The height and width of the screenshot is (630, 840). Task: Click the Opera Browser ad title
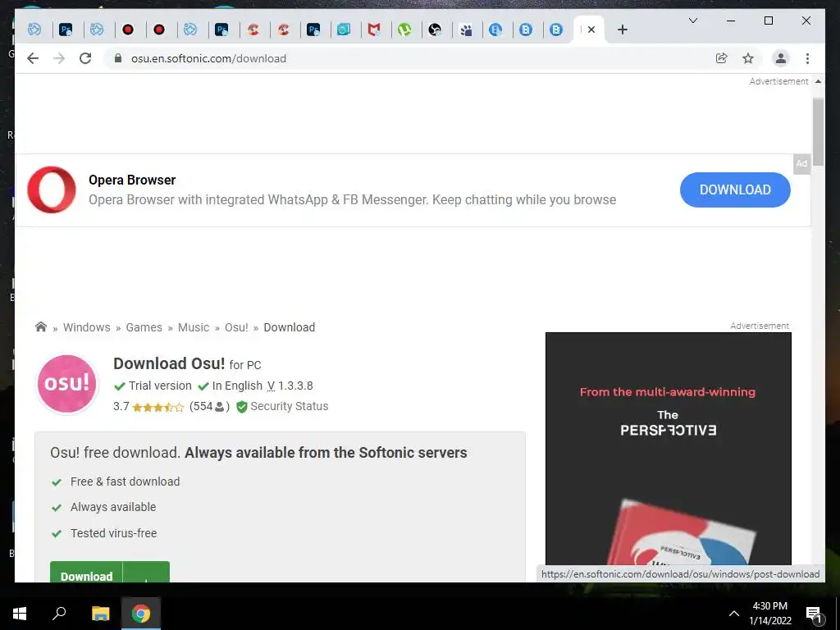point(132,180)
